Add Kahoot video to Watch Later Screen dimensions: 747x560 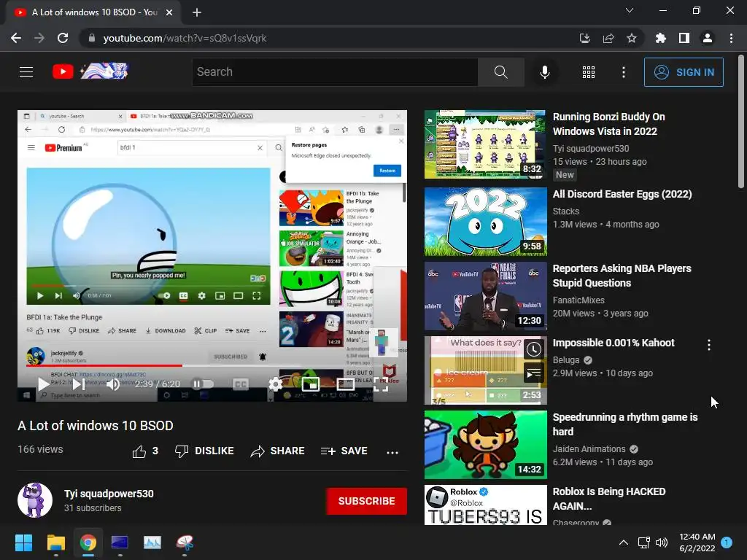[x=533, y=349]
